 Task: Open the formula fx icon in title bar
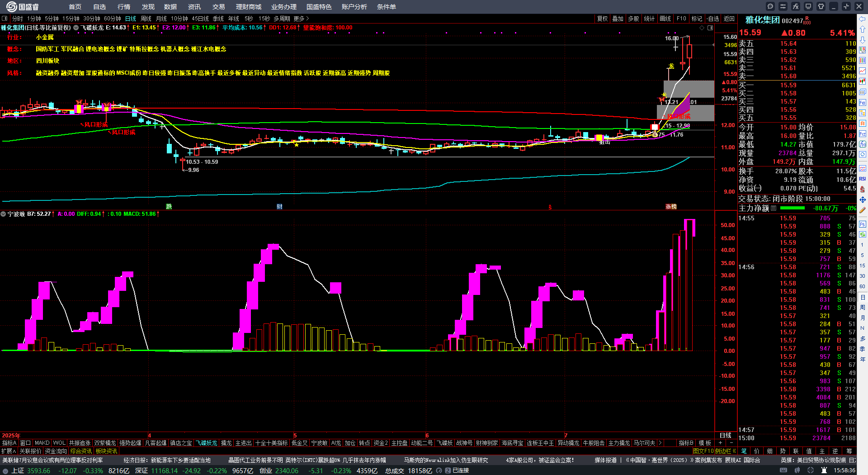(x=796, y=6)
